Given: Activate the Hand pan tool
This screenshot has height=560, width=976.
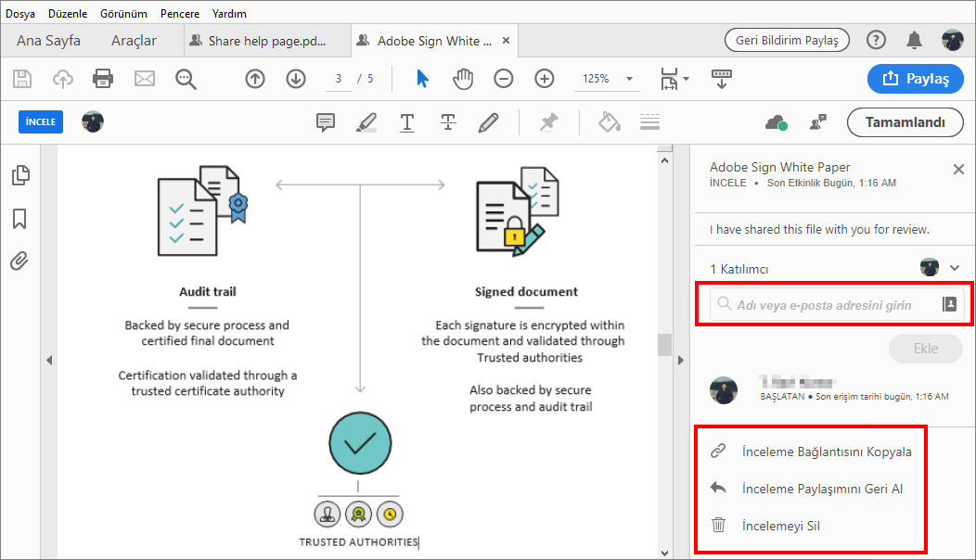Looking at the screenshot, I should (x=462, y=79).
